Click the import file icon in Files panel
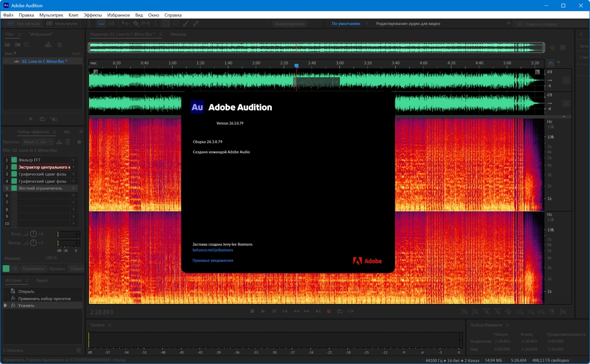Screen dimensions: 590x364 point(17,45)
